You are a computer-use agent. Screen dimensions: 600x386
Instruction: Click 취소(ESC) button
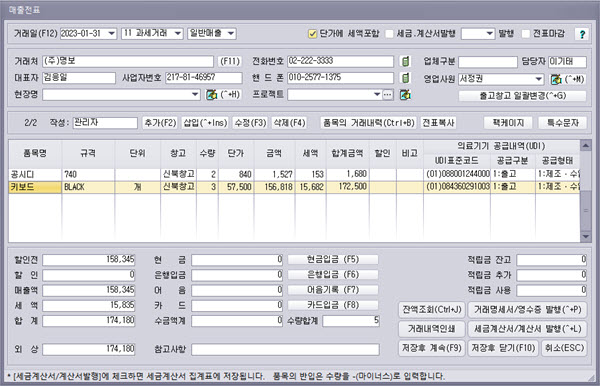[564, 348]
